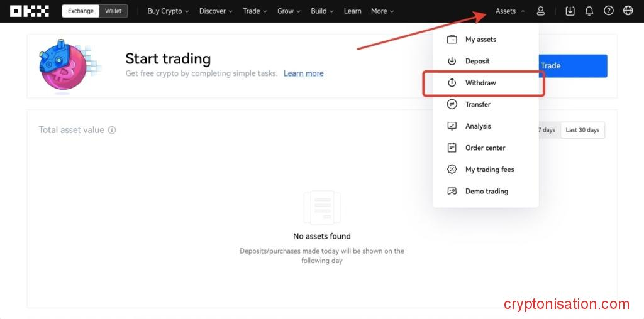The image size is (644, 319).
Task: Choose Deposit in Assets menu
Action: [477, 61]
